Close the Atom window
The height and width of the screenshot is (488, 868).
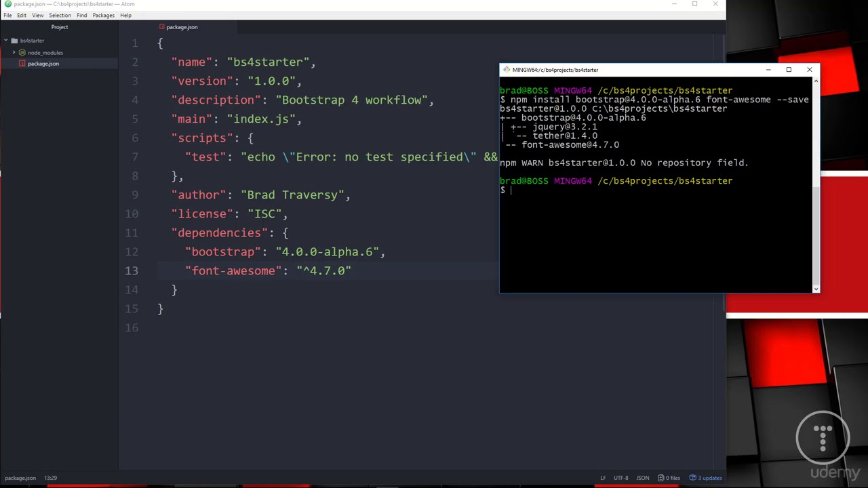pyautogui.click(x=715, y=4)
